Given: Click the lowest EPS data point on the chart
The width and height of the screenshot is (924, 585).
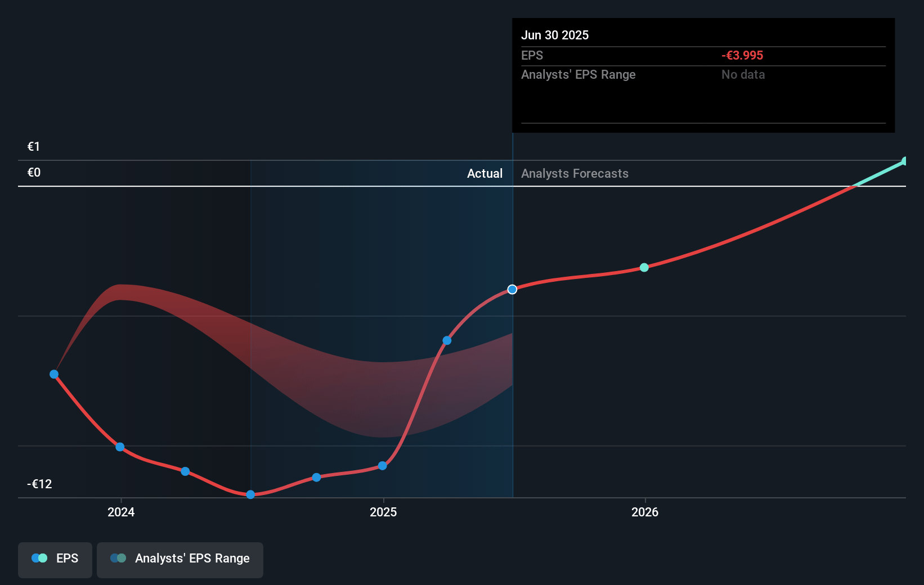Looking at the screenshot, I should pos(250,495).
